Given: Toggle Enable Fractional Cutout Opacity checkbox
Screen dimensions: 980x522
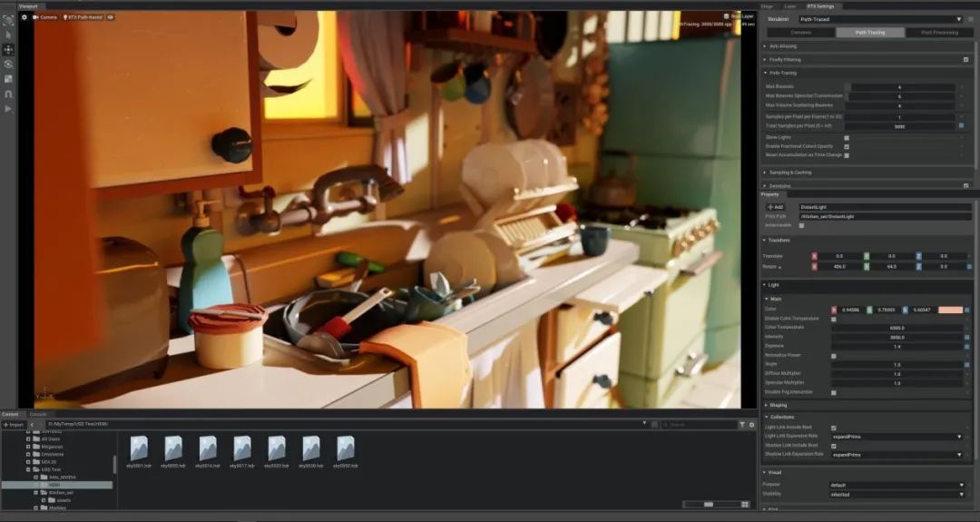Looking at the screenshot, I should (847, 146).
